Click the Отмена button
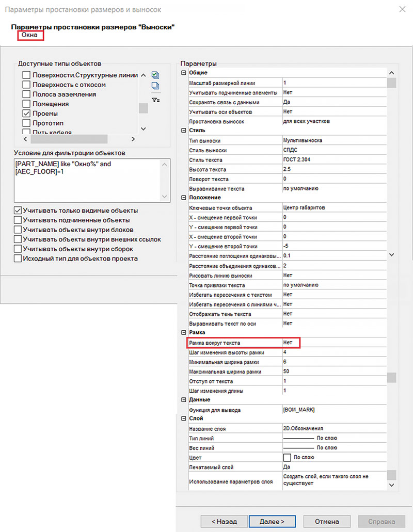The image size is (413, 532). point(327,521)
